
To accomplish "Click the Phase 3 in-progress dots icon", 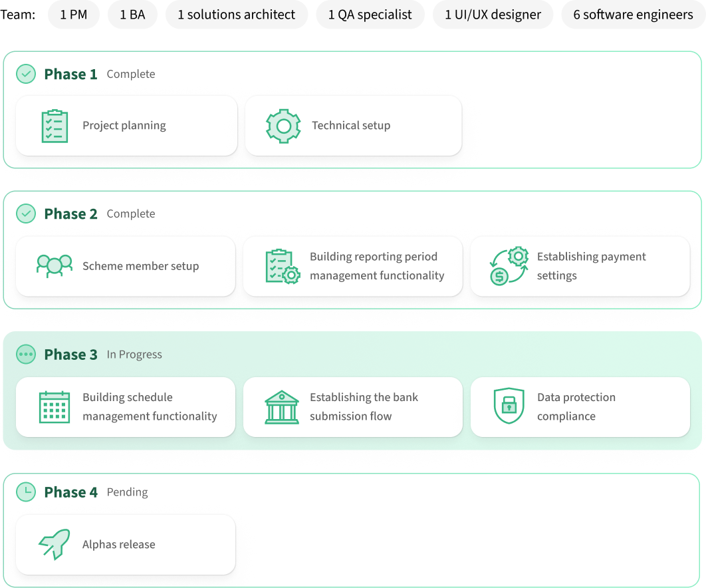I will tap(26, 355).
